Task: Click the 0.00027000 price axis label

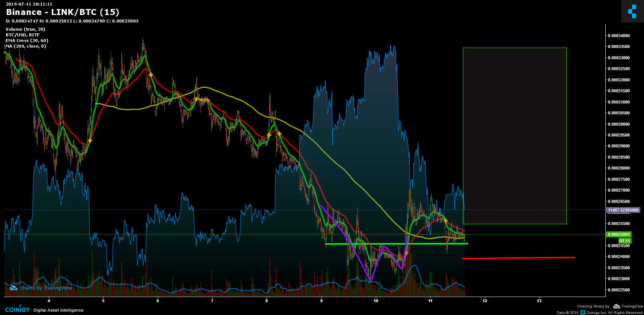Action: point(619,190)
